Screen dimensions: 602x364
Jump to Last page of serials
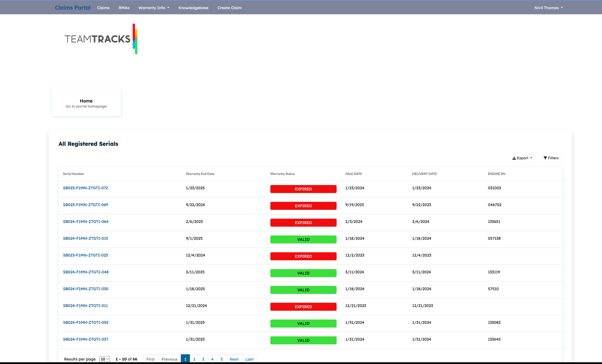(x=249, y=359)
